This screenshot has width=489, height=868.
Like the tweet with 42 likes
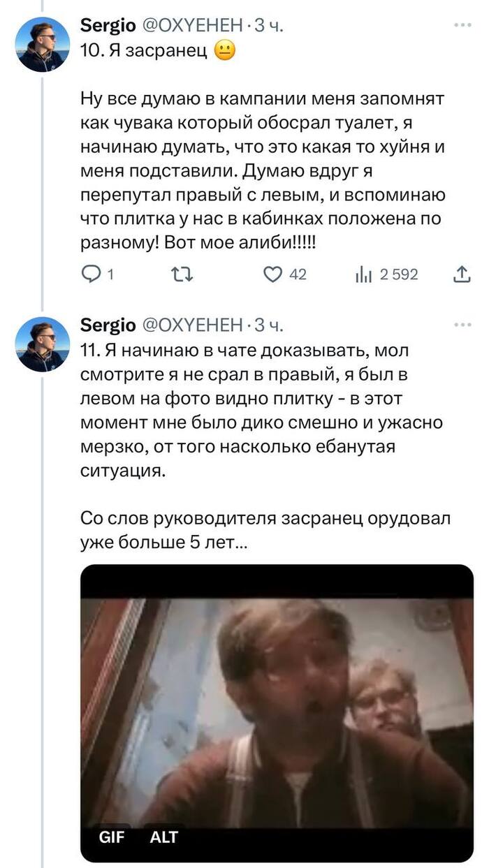(x=272, y=274)
